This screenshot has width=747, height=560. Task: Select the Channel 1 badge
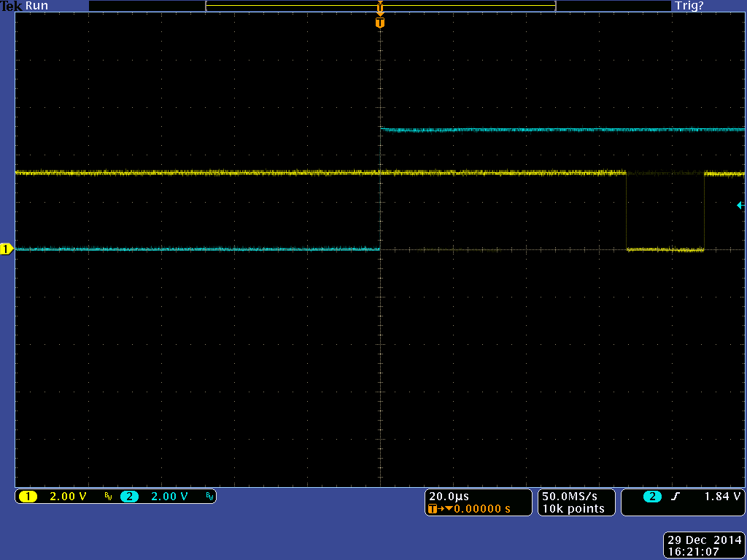click(x=29, y=496)
